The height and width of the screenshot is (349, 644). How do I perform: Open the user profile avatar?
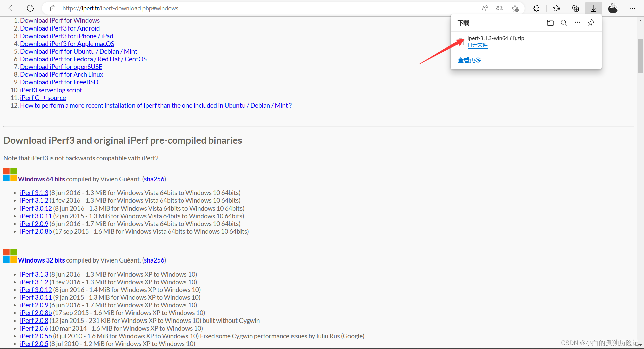613,8
